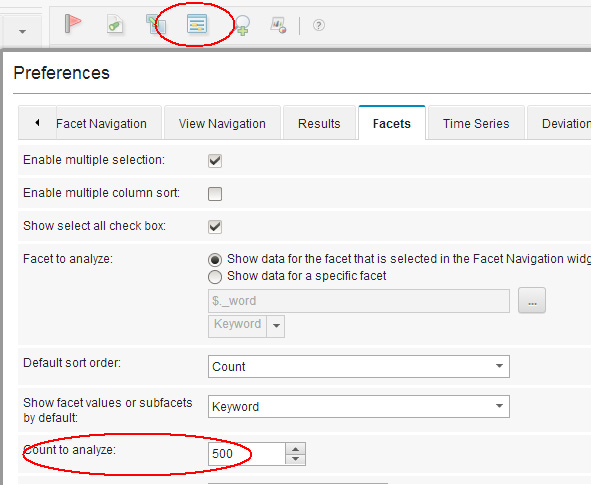Image resolution: width=591 pixels, height=485 pixels.
Task: Open preferences via the sliders icon
Action: (197, 24)
